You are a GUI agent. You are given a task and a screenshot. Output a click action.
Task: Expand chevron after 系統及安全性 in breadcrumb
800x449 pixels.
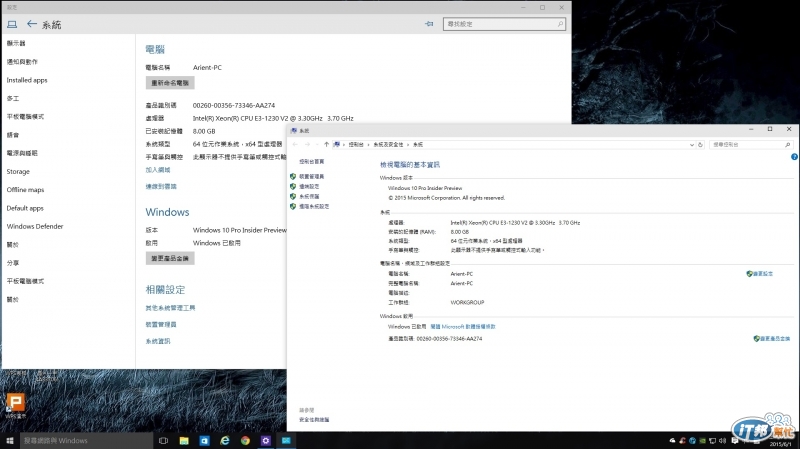[x=408, y=145]
